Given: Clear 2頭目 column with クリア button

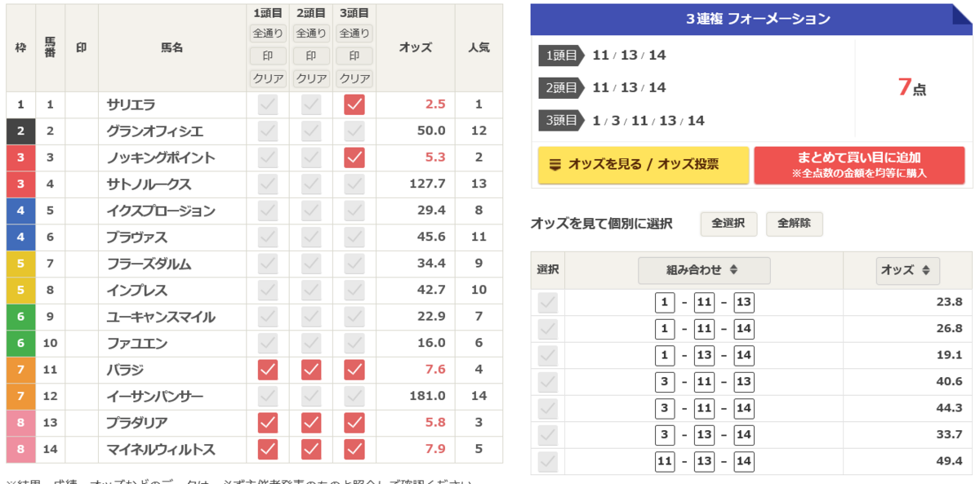Looking at the screenshot, I should click(311, 79).
